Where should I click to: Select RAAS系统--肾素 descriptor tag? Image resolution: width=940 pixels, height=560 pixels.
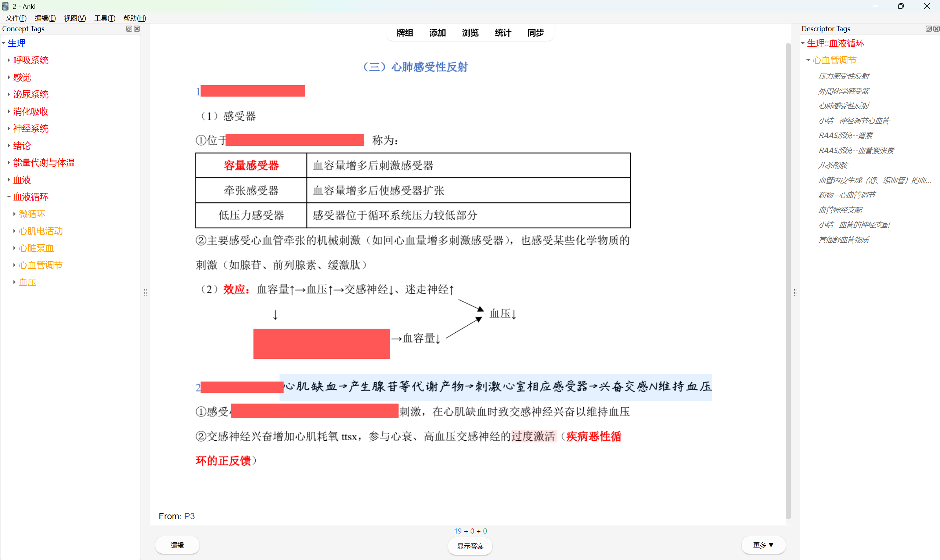pyautogui.click(x=846, y=135)
